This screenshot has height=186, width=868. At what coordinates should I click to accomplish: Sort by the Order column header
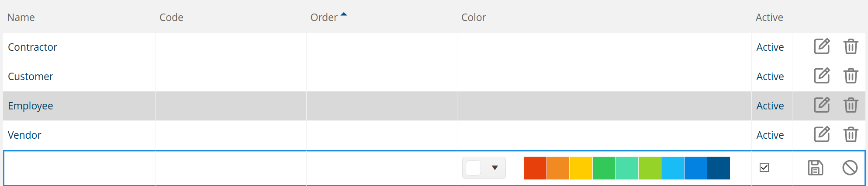click(x=324, y=17)
